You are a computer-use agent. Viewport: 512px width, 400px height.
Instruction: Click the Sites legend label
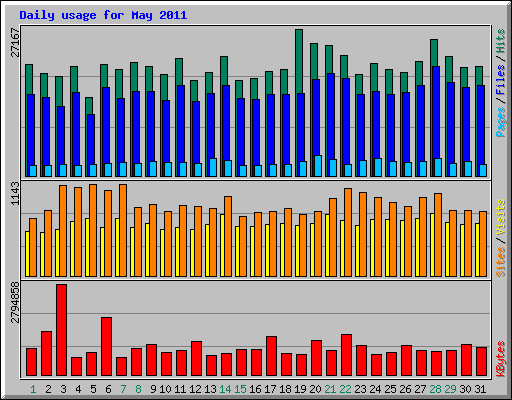pyautogui.click(x=500, y=262)
